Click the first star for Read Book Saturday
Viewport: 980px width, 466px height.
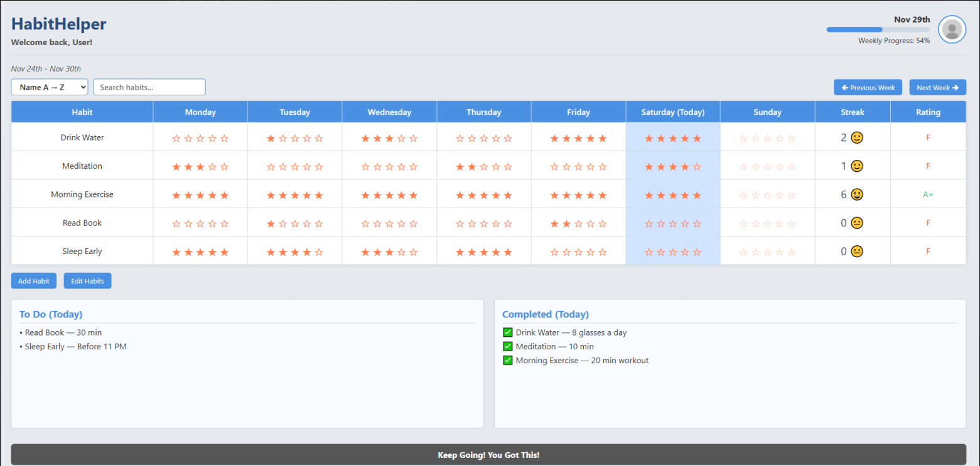(649, 223)
